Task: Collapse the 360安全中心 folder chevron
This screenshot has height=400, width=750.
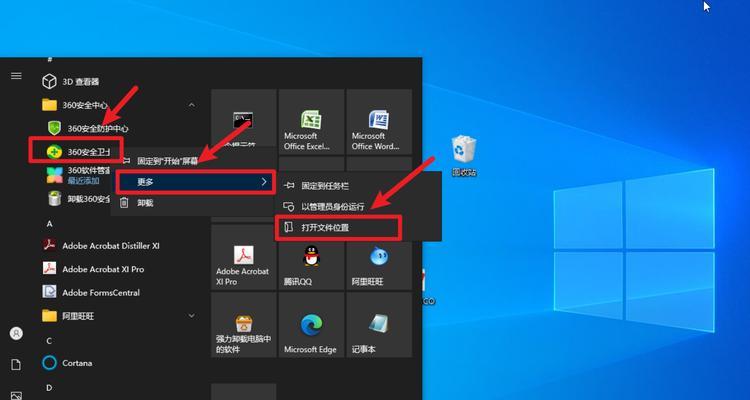Action: (192, 105)
